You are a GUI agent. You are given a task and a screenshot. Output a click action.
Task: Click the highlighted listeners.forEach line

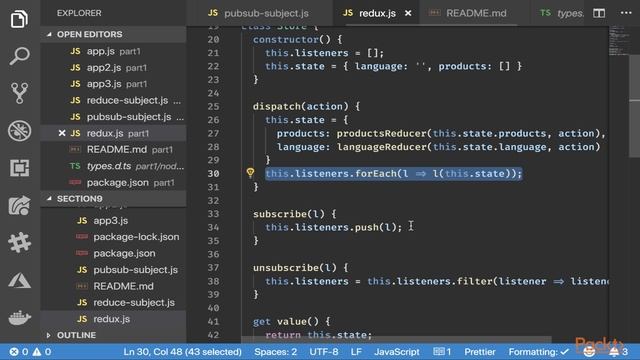coord(393,173)
